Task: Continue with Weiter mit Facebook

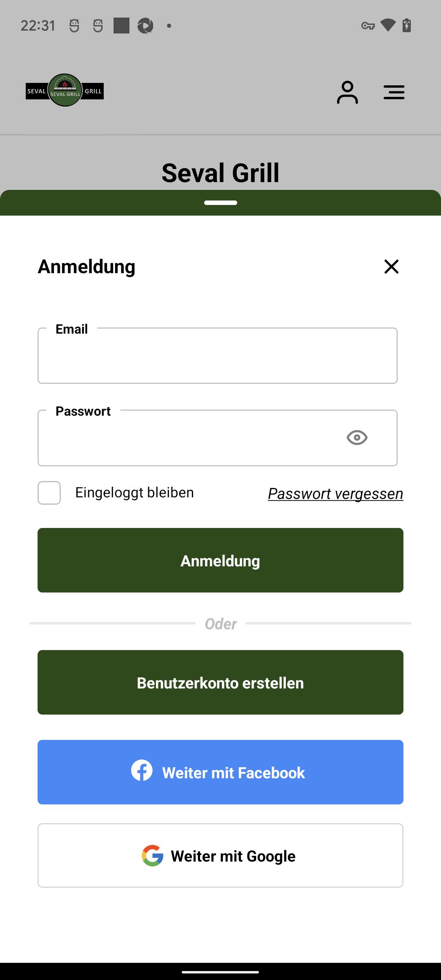Action: point(220,772)
